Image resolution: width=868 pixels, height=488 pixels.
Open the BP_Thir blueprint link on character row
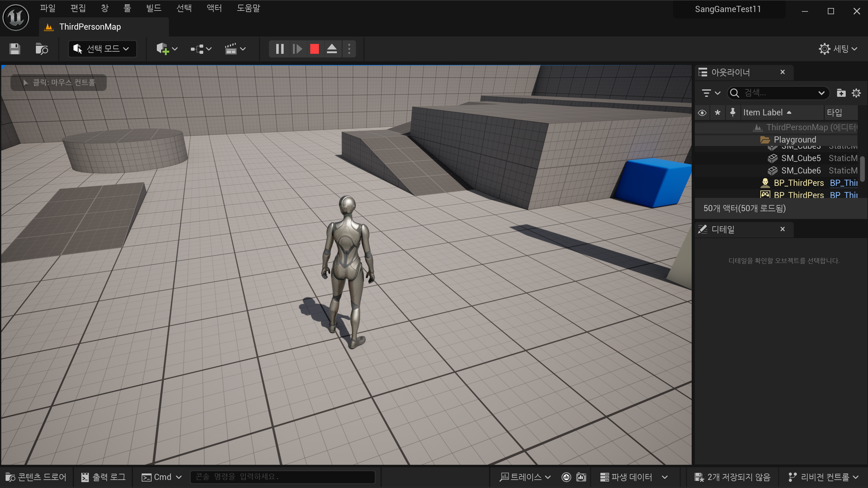click(x=843, y=183)
